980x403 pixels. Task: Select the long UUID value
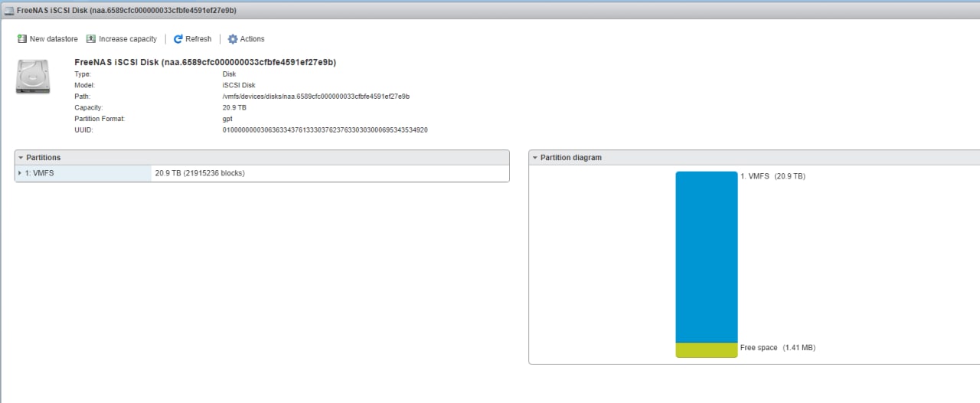pos(325,130)
